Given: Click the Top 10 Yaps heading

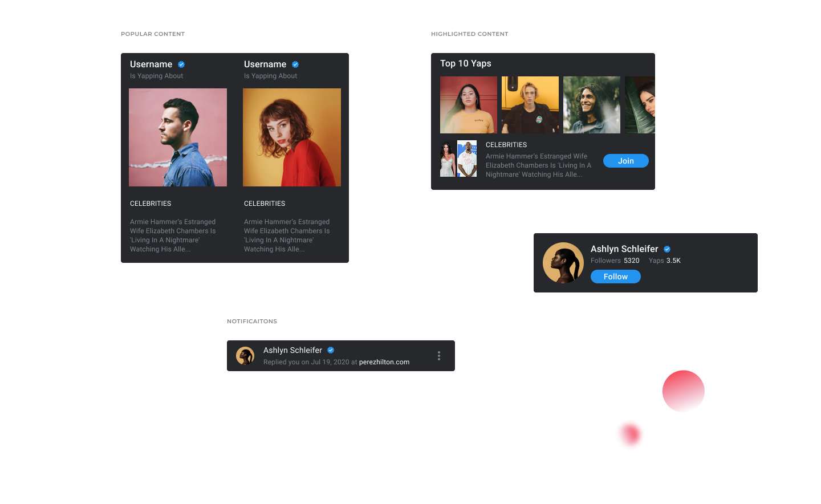Looking at the screenshot, I should (466, 63).
